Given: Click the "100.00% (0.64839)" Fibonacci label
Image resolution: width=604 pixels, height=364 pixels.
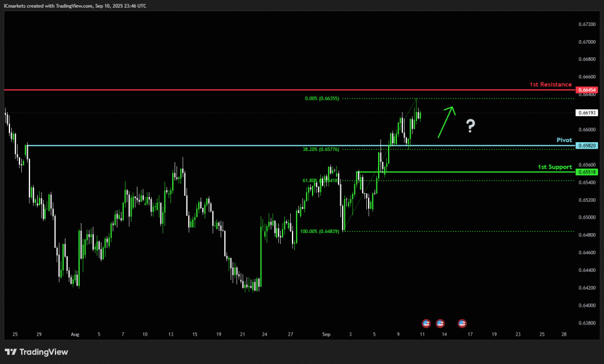Looking at the screenshot, I should [x=320, y=231].
